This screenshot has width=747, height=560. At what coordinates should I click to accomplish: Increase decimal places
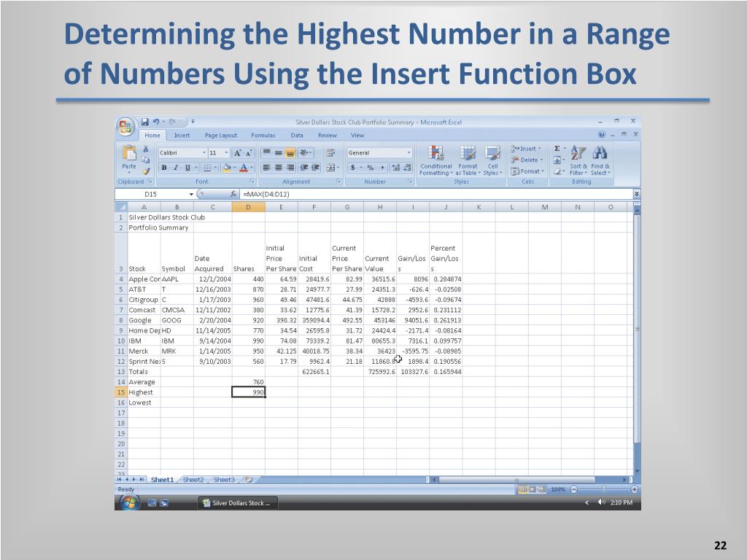click(x=395, y=168)
